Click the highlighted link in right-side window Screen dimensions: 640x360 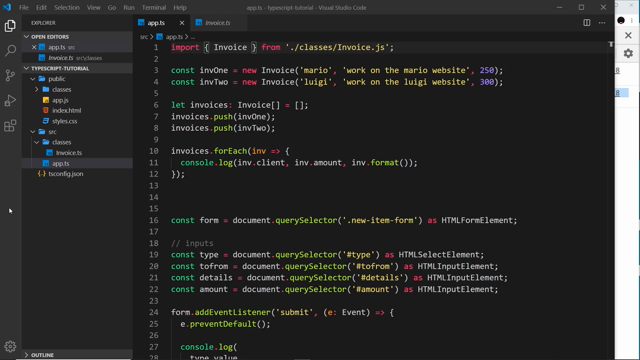click(x=618, y=93)
